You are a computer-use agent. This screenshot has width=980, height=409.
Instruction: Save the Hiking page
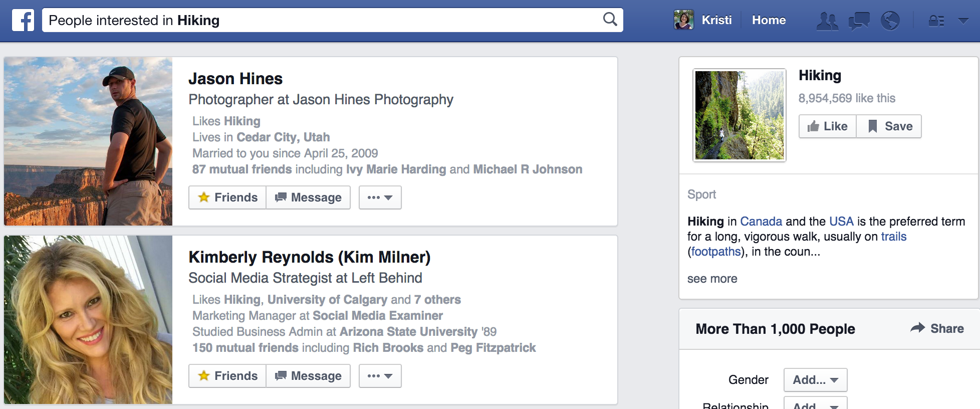click(889, 126)
